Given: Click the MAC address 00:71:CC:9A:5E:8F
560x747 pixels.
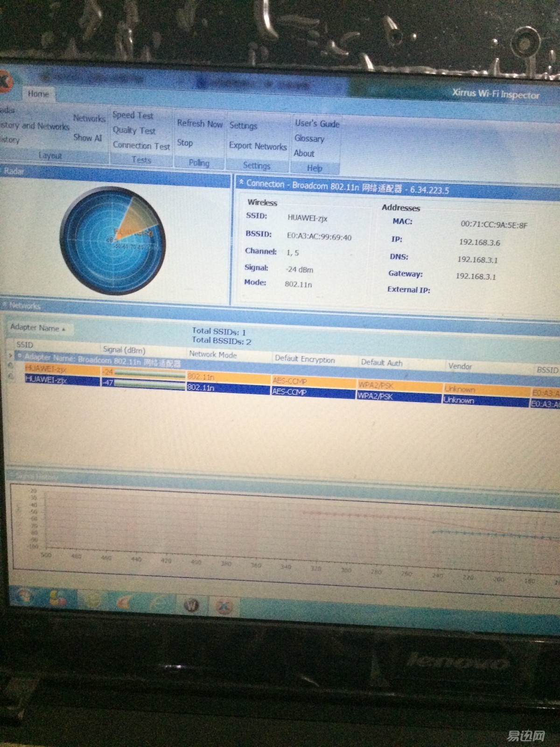Looking at the screenshot, I should click(x=494, y=225).
